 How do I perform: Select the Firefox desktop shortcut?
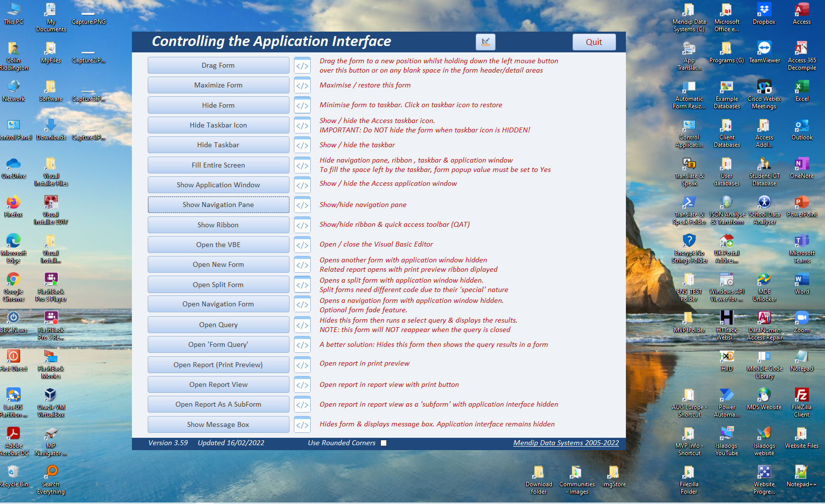pyautogui.click(x=13, y=206)
